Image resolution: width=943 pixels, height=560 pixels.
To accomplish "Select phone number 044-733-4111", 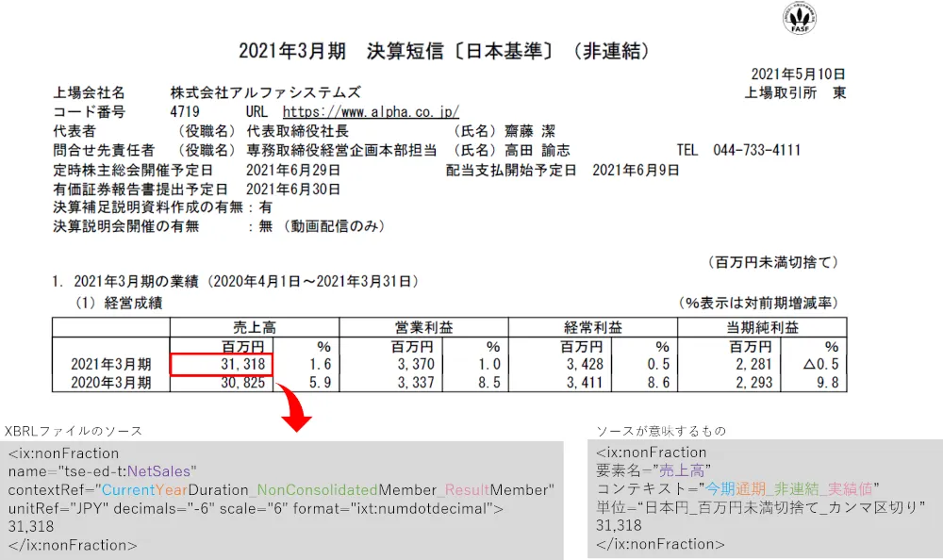I will click(756, 151).
